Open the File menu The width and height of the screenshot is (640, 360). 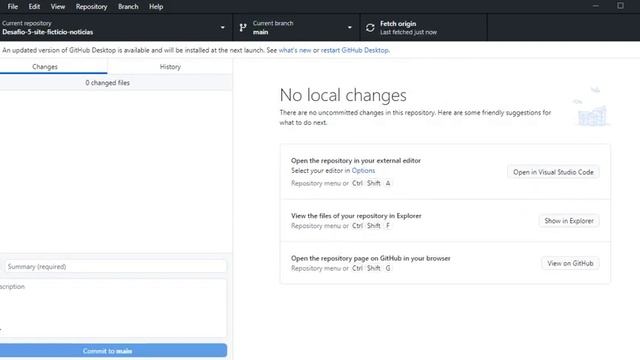coord(13,7)
